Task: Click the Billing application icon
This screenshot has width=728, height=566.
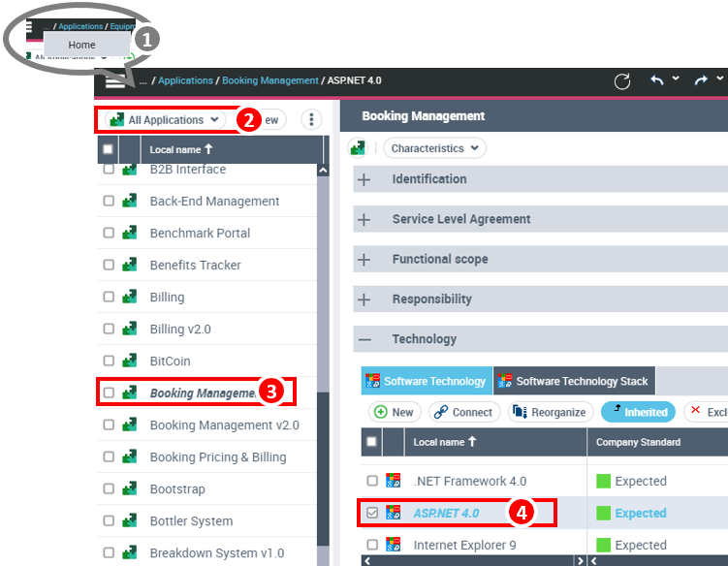Action: pyautogui.click(x=129, y=298)
